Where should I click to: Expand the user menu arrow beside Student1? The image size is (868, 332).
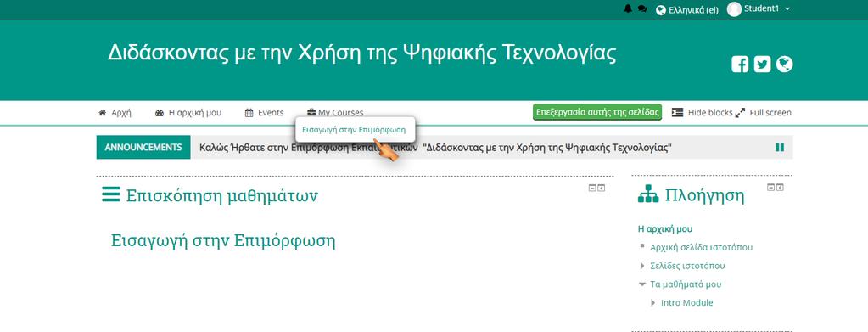(787, 8)
